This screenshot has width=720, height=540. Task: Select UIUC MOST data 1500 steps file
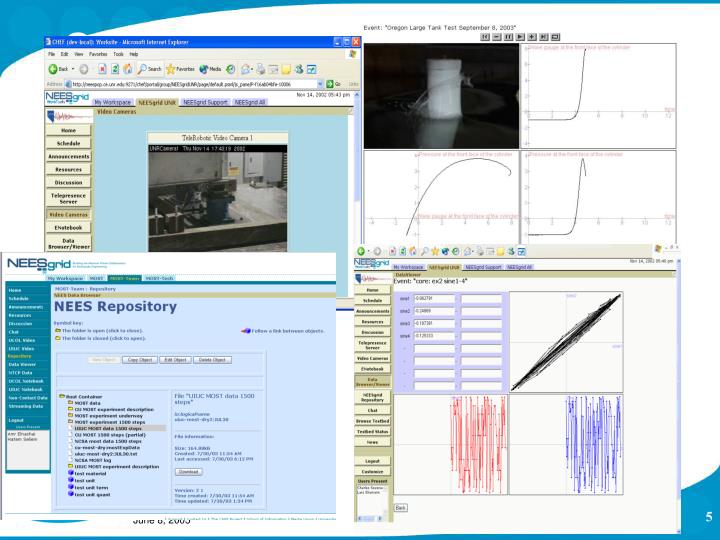click(108, 428)
